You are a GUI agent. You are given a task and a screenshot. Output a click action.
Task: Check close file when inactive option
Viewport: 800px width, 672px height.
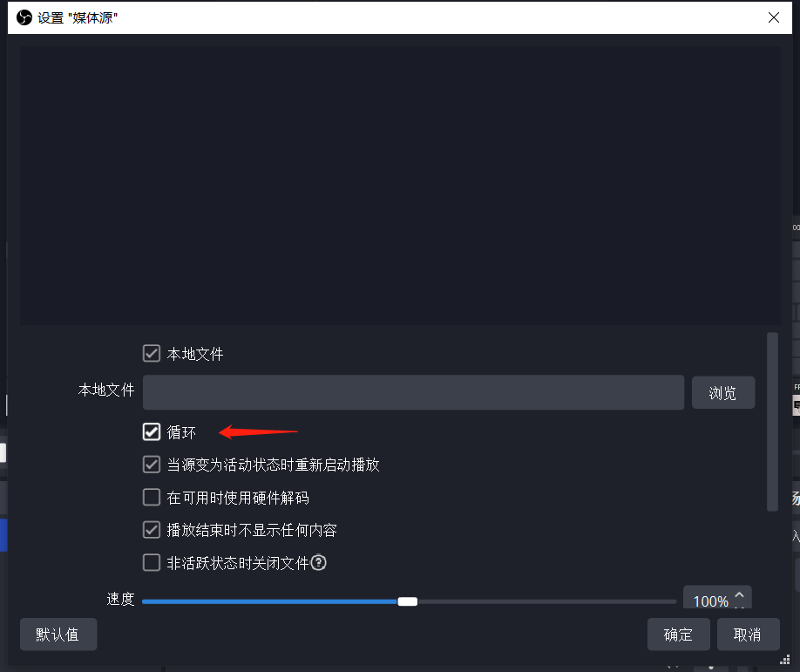point(151,562)
